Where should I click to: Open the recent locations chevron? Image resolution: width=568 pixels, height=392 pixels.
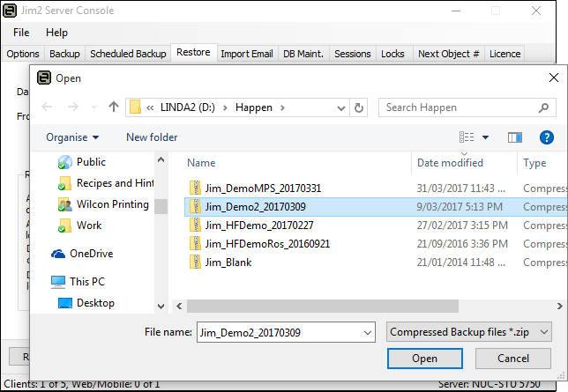click(x=93, y=107)
